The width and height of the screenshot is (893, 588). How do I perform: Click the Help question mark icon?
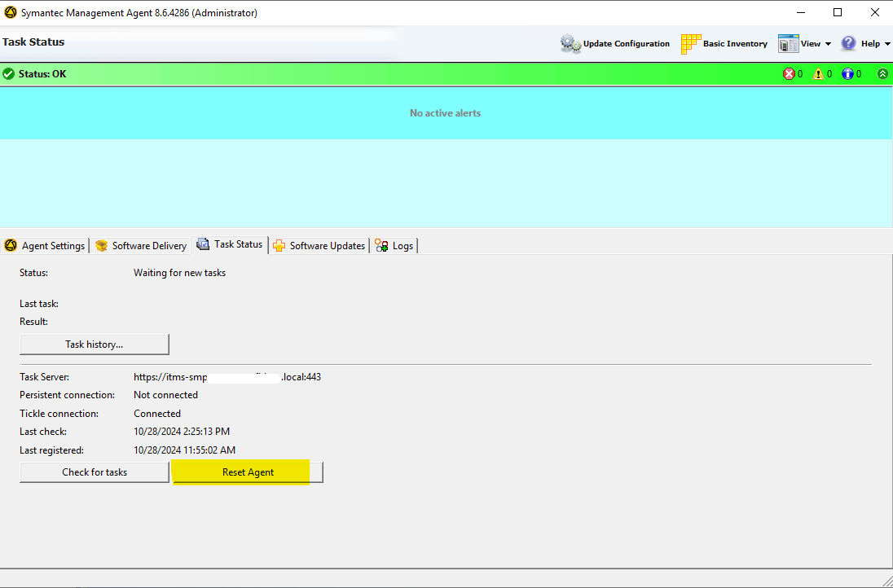848,43
